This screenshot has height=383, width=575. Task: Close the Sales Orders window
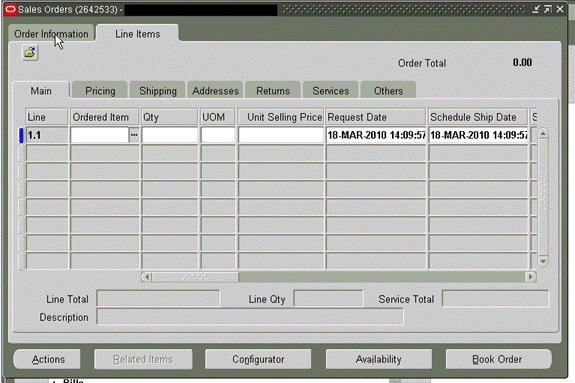tap(560, 9)
